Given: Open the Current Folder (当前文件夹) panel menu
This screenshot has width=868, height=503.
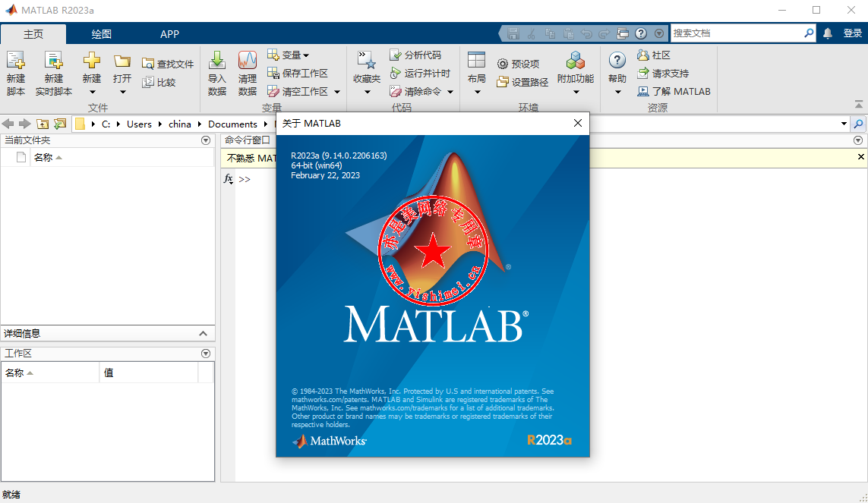Looking at the screenshot, I should pyautogui.click(x=206, y=140).
